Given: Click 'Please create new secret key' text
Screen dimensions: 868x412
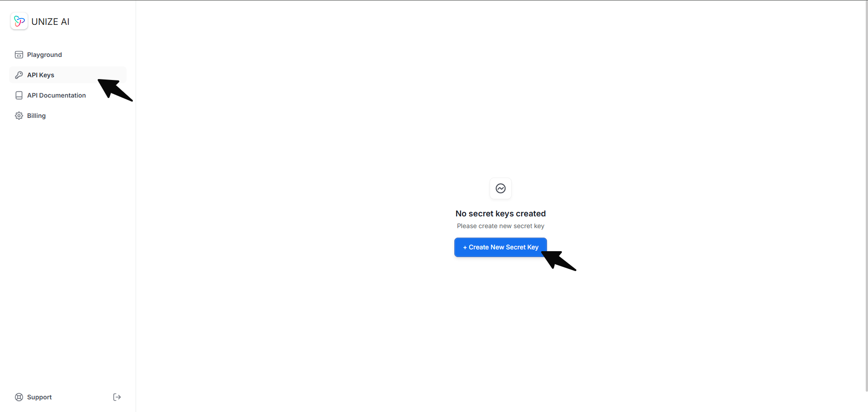Looking at the screenshot, I should click(x=500, y=226).
